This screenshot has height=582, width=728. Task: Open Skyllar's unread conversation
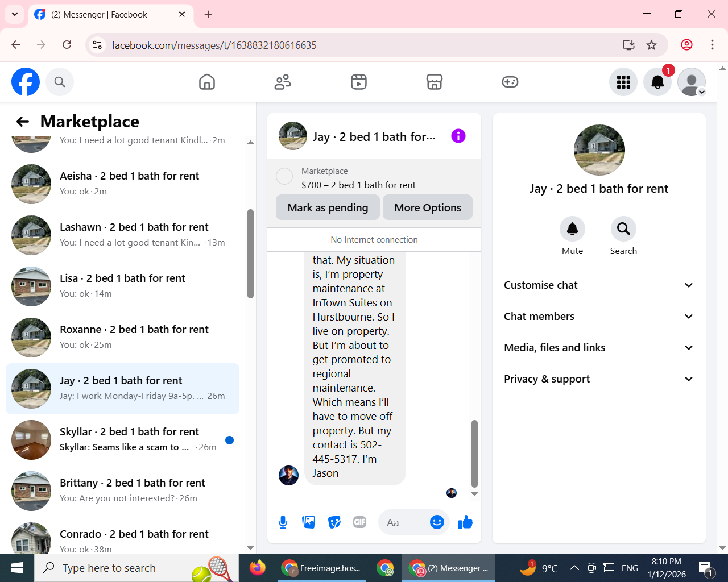122,440
